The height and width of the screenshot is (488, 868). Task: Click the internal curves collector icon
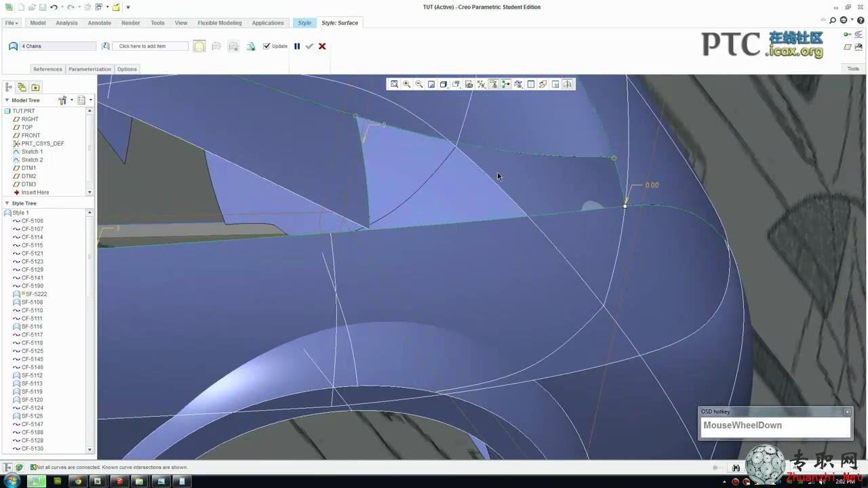[105, 46]
